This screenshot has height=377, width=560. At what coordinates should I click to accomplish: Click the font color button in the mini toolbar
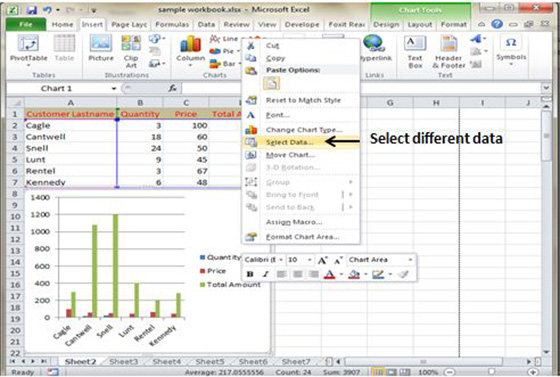tap(329, 274)
